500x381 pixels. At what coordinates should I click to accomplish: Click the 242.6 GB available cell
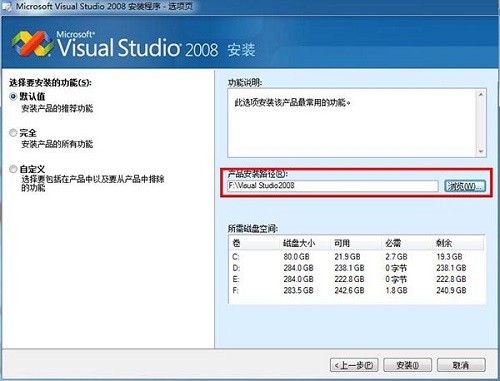click(x=349, y=290)
